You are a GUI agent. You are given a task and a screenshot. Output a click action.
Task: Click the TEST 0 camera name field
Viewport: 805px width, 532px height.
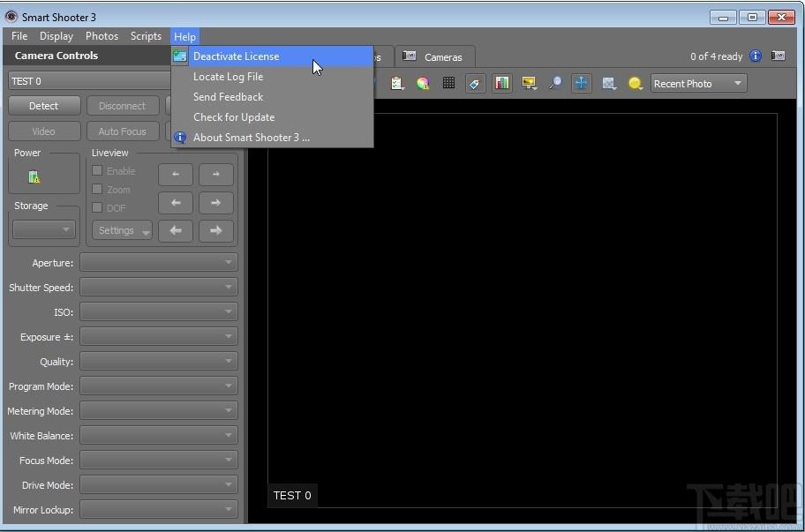[90, 81]
